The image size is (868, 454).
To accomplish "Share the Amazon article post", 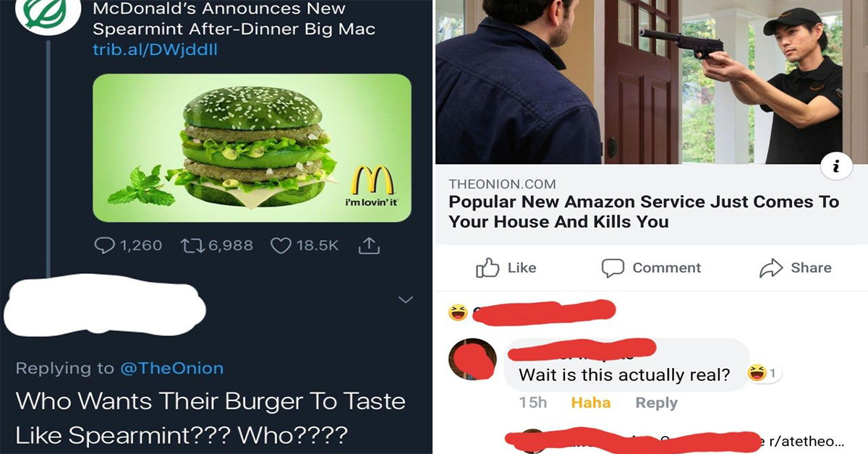I will point(796,267).
